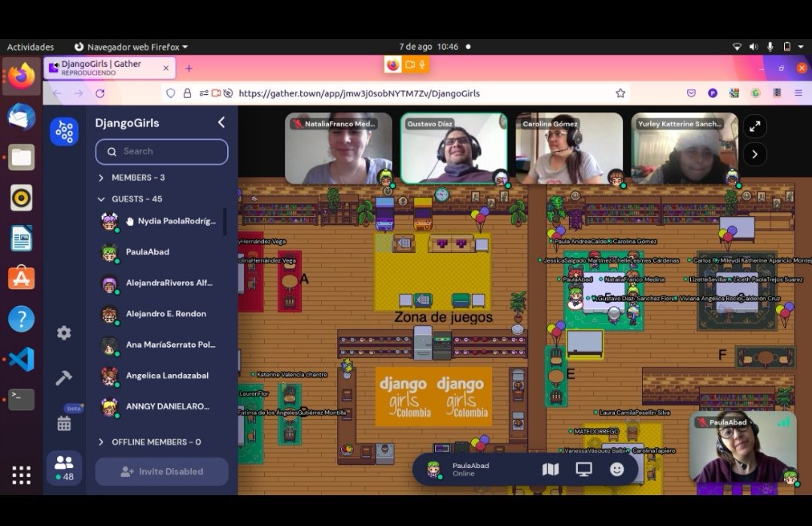The image size is (812, 526).
Task: Click muted mic badge on NataliaFranco video
Action: (297, 123)
